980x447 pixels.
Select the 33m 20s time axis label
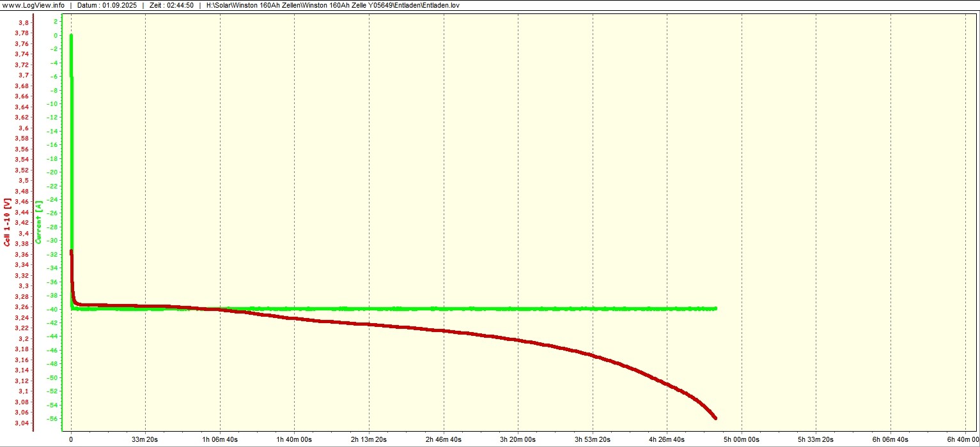(145, 439)
